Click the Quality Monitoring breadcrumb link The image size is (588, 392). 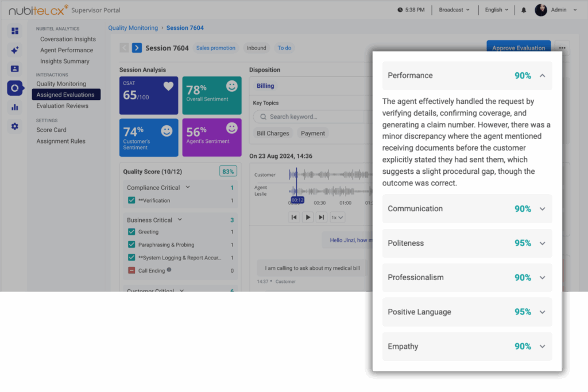(133, 28)
